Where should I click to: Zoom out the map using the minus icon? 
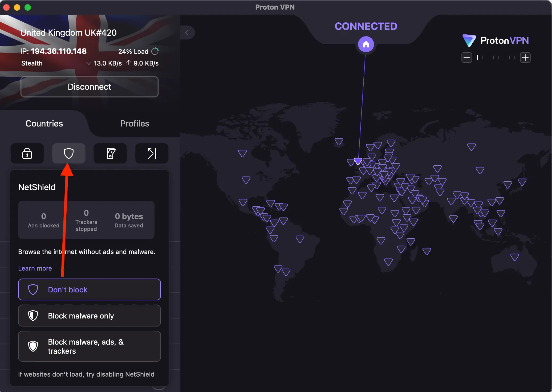(466, 57)
